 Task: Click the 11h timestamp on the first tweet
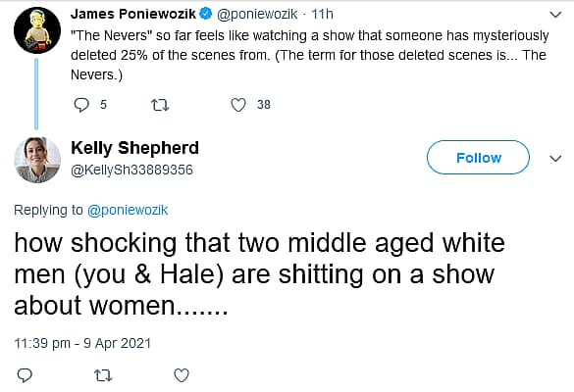(x=322, y=14)
